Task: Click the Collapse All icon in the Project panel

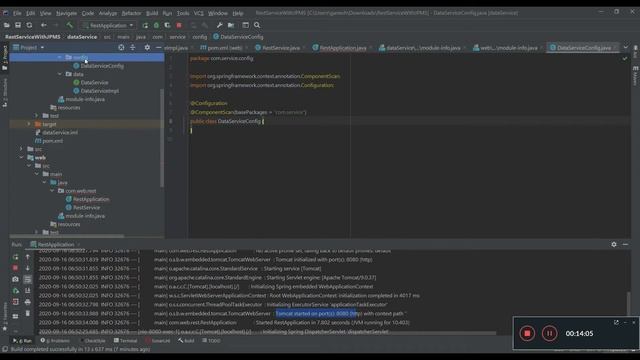Action: click(x=133, y=48)
